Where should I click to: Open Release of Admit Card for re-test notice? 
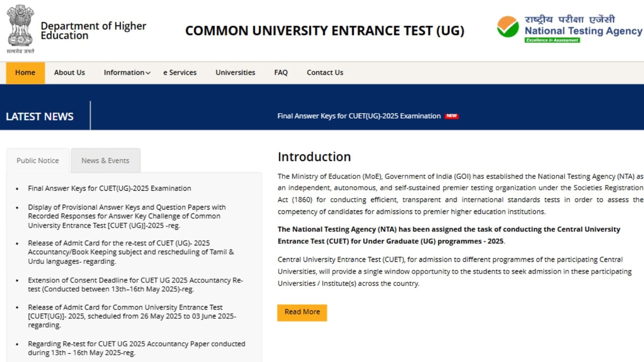[131, 252]
